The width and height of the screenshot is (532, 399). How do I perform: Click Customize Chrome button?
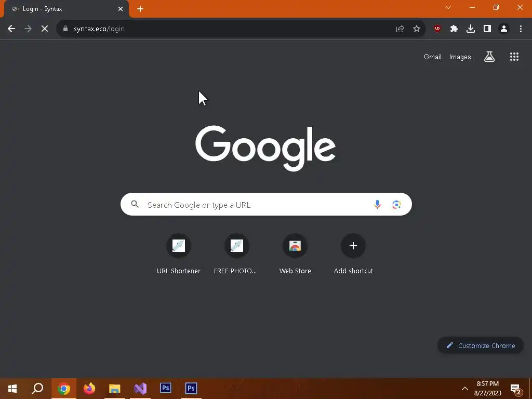point(481,345)
